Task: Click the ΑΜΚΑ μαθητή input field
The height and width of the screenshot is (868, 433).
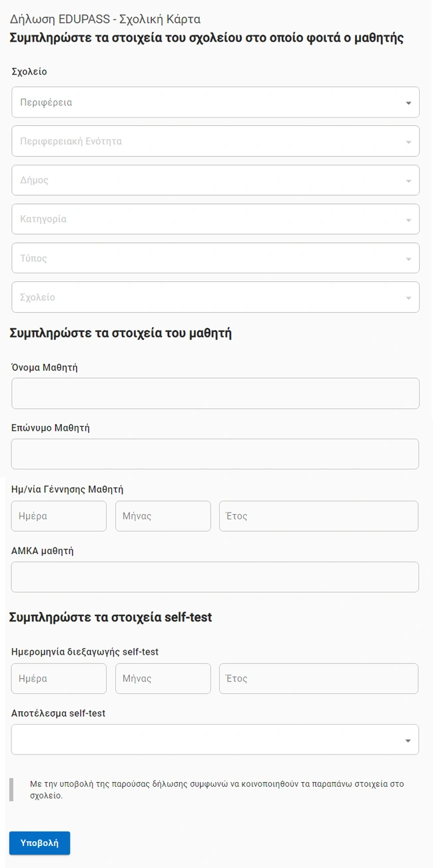Action: point(215,577)
